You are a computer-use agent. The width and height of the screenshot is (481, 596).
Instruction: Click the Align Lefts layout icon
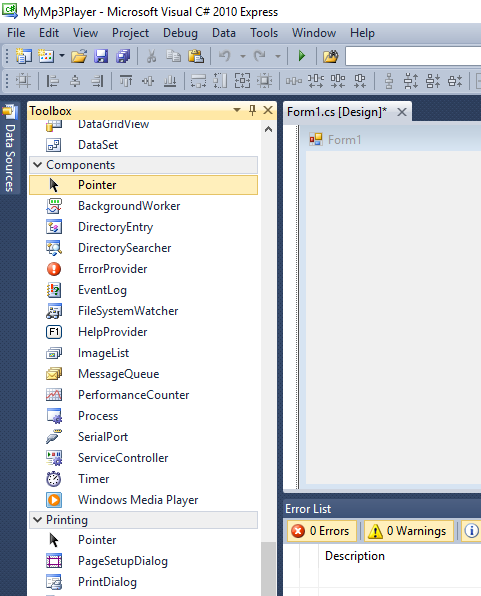coord(52,81)
